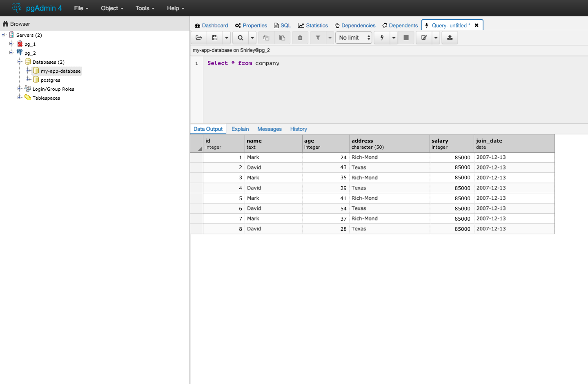Expand the Login/Group Roles tree node

click(20, 89)
